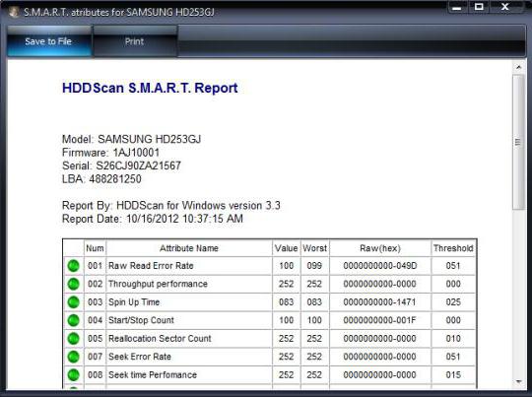Close the S.M.A.R.T. attributes window

pos(505,7)
